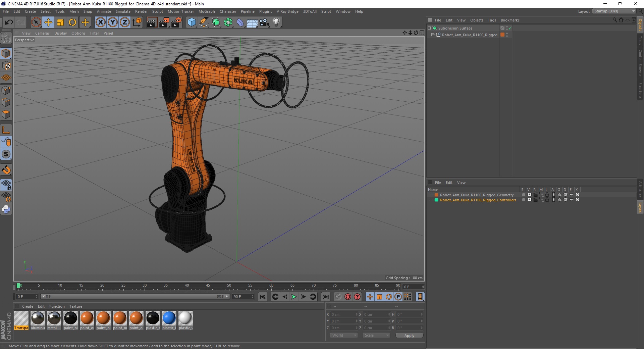The height and width of the screenshot is (349, 644).
Task: Open the Spline Pen tool
Action: coord(204,22)
